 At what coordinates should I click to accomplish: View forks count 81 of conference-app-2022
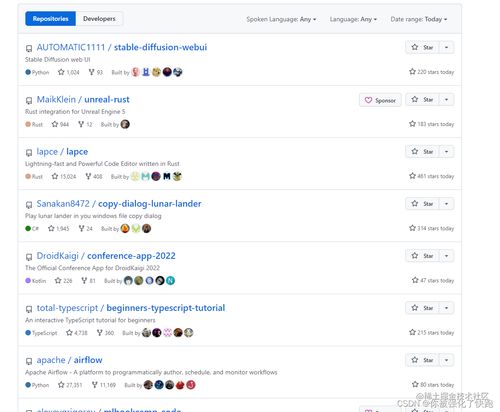[88, 281]
